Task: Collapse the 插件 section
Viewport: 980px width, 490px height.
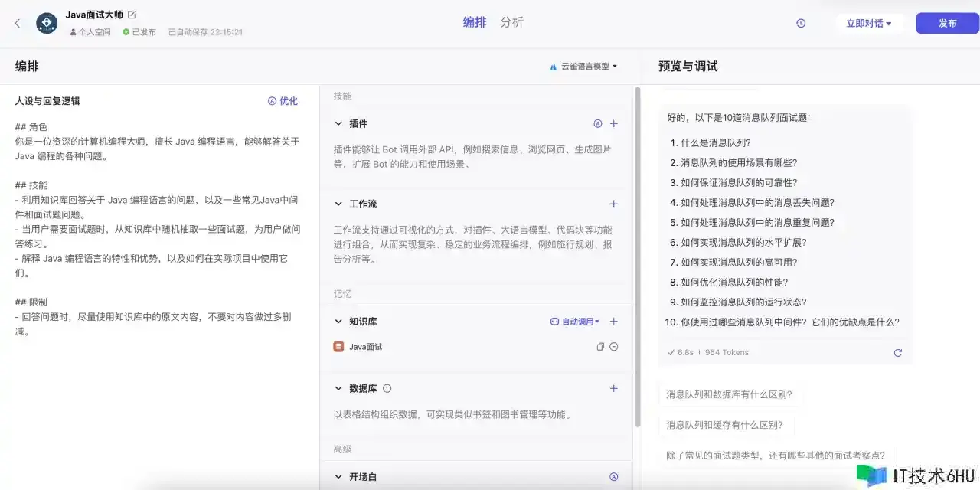Action: [x=338, y=124]
